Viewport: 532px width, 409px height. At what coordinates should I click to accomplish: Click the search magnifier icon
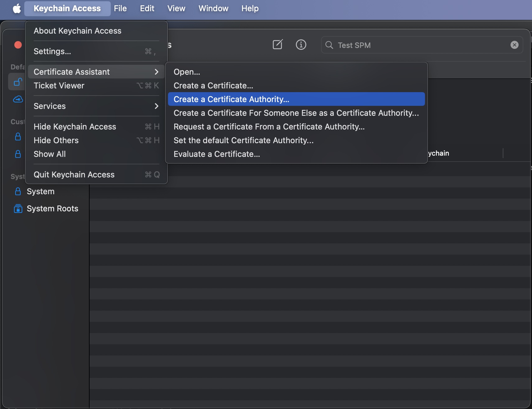[x=329, y=45]
